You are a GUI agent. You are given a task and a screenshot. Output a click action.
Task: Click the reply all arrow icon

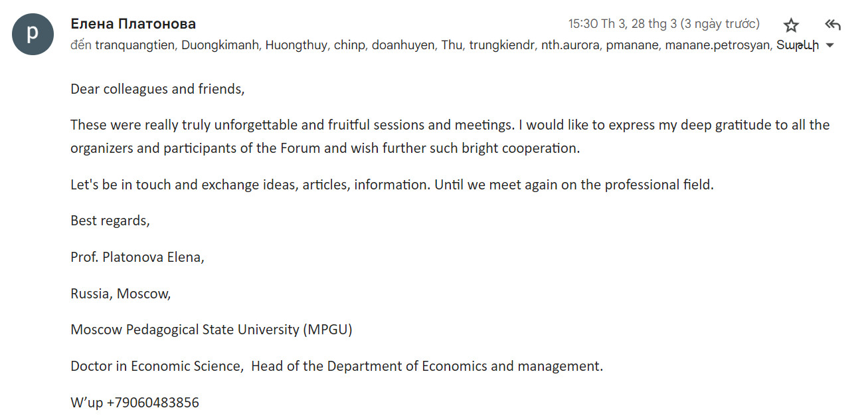click(x=832, y=25)
